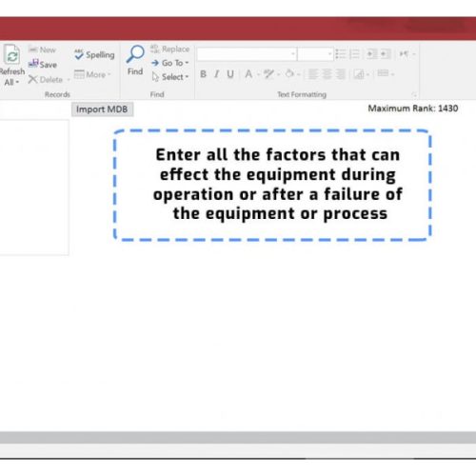
Task: Click New in the Records group
Action: click(x=42, y=50)
